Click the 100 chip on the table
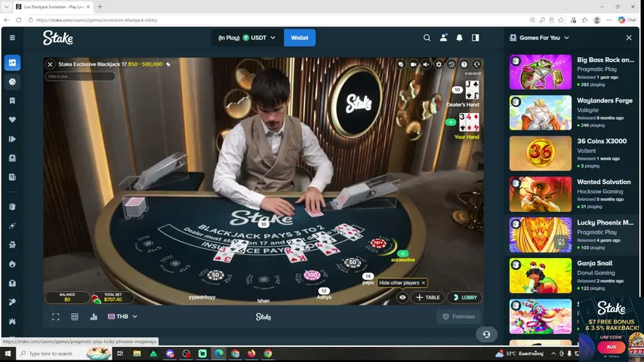 pyautogui.click(x=312, y=275)
